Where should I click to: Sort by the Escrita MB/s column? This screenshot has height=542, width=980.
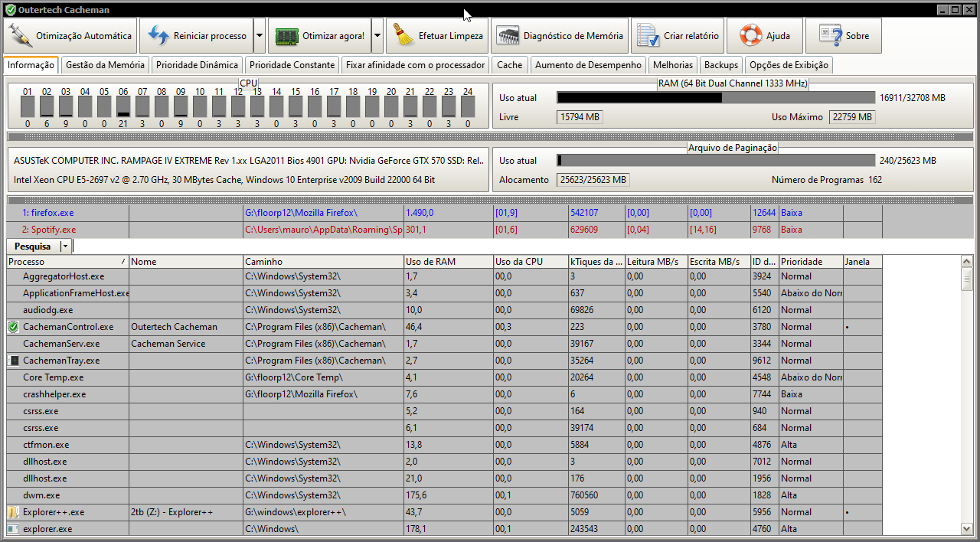coord(718,262)
